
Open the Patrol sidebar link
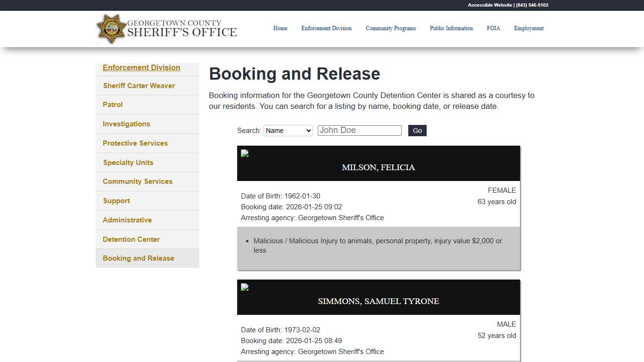pyautogui.click(x=113, y=105)
